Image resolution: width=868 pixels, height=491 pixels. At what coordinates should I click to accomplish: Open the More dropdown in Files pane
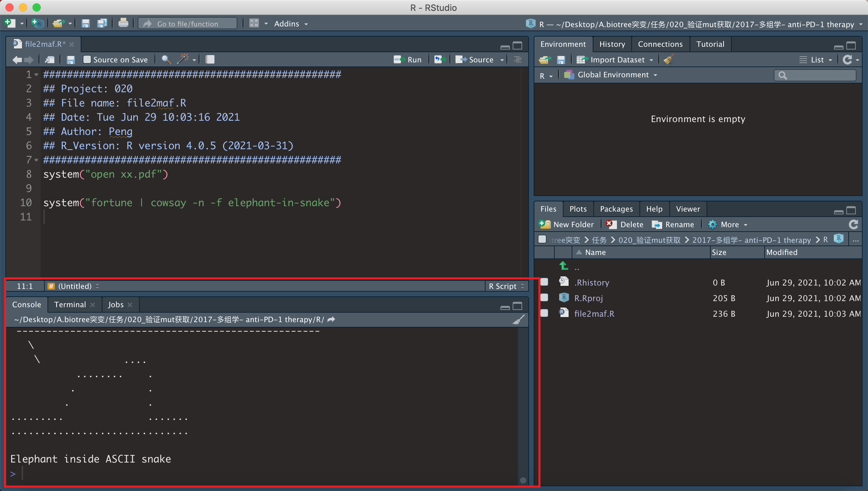pos(728,224)
